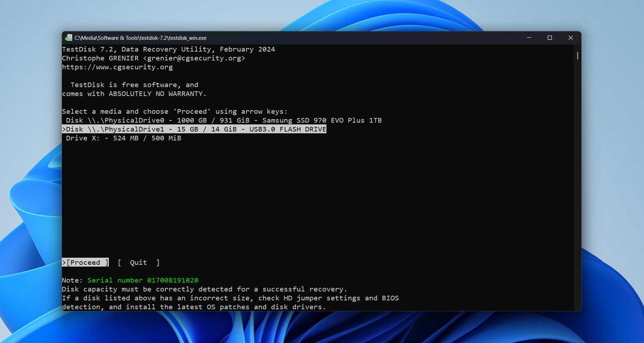Select Disk PhysicalDrive1 USB3.0 FLASH DRIVE
The image size is (644, 343).
(195, 129)
